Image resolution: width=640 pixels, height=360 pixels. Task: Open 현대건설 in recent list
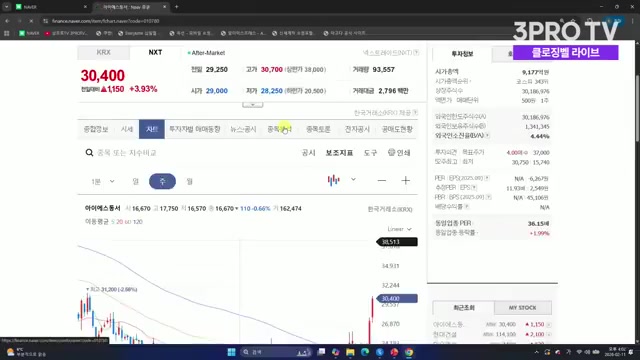tap(445, 334)
